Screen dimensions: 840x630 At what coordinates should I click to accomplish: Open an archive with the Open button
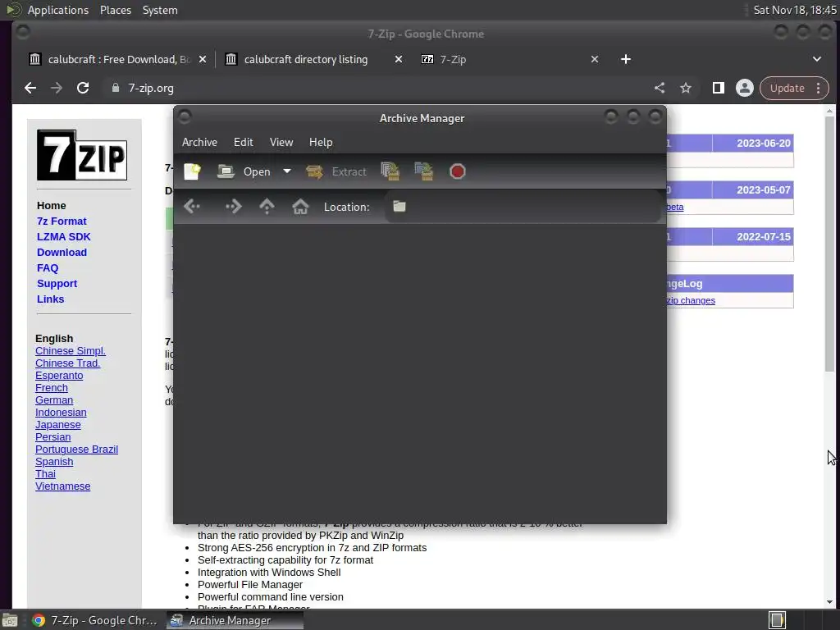click(x=244, y=171)
